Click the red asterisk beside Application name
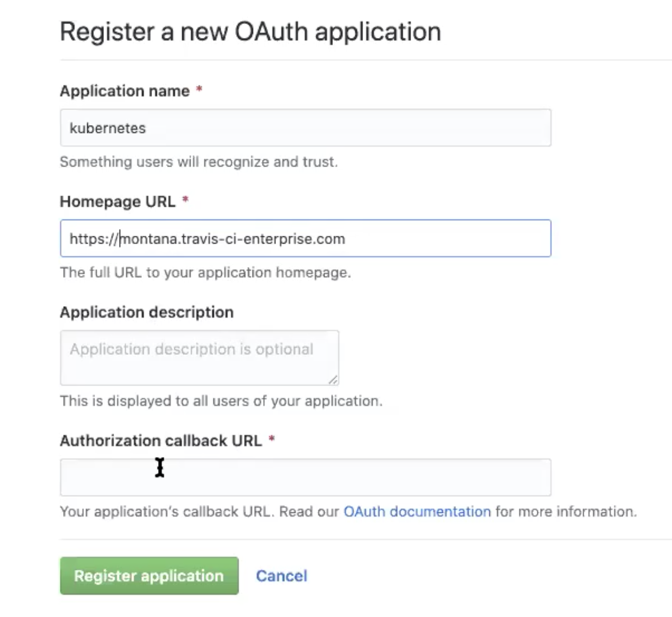The height and width of the screenshot is (617, 672). click(199, 91)
